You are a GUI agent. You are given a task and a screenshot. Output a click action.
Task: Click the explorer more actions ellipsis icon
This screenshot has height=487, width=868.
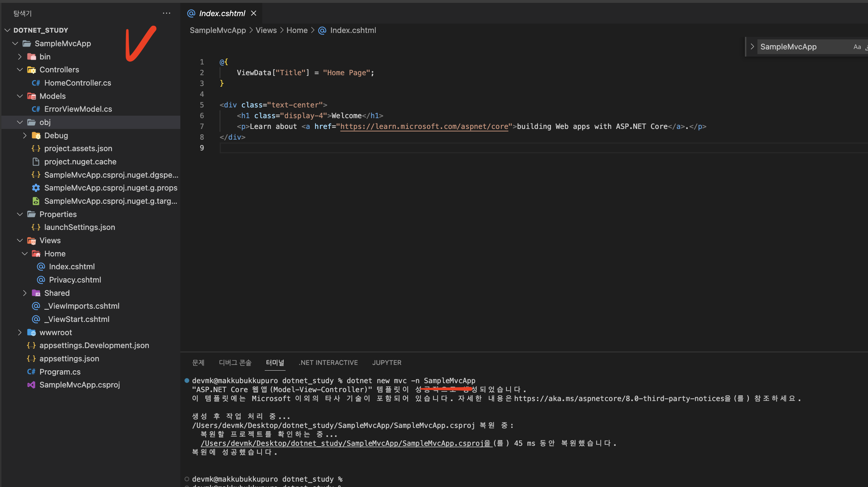coord(166,13)
